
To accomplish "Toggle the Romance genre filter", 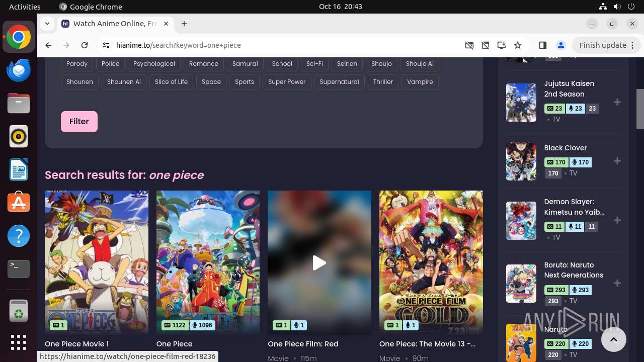I will pos(204,64).
